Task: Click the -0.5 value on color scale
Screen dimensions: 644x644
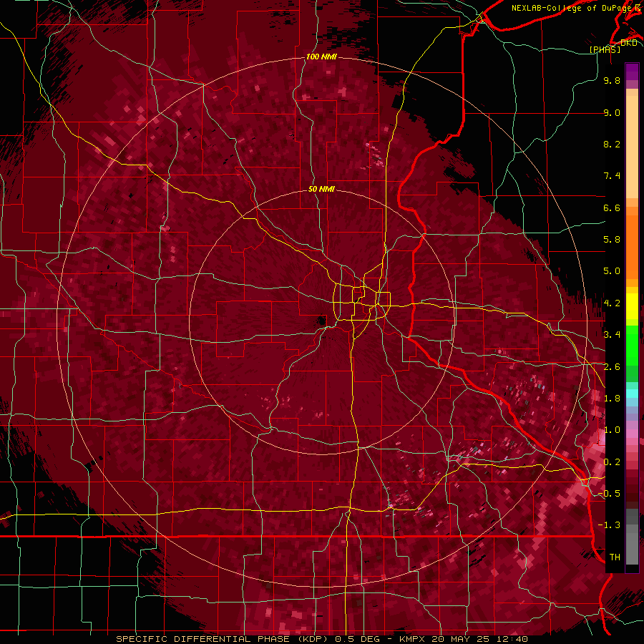Action: [610, 494]
